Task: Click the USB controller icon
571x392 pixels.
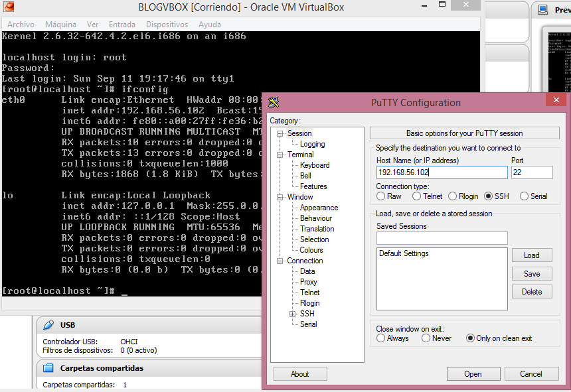Action: click(x=48, y=324)
